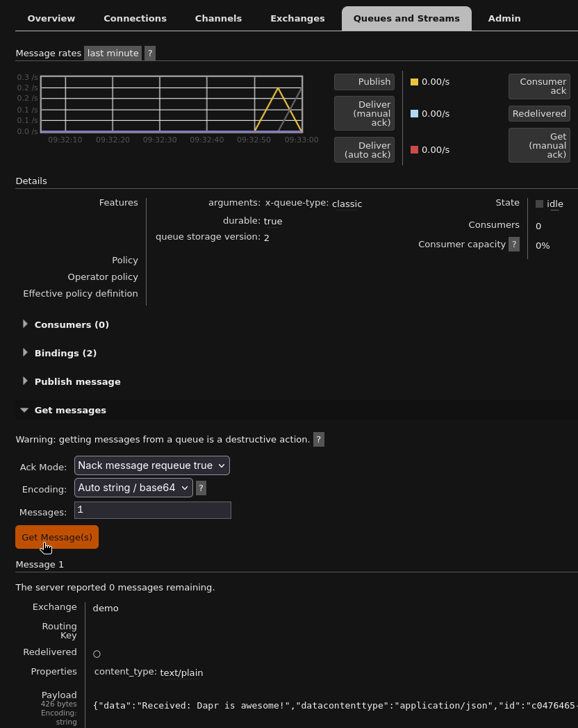Viewport: 578px width, 728px height.
Task: Go to the Admin tab
Action: 504,19
